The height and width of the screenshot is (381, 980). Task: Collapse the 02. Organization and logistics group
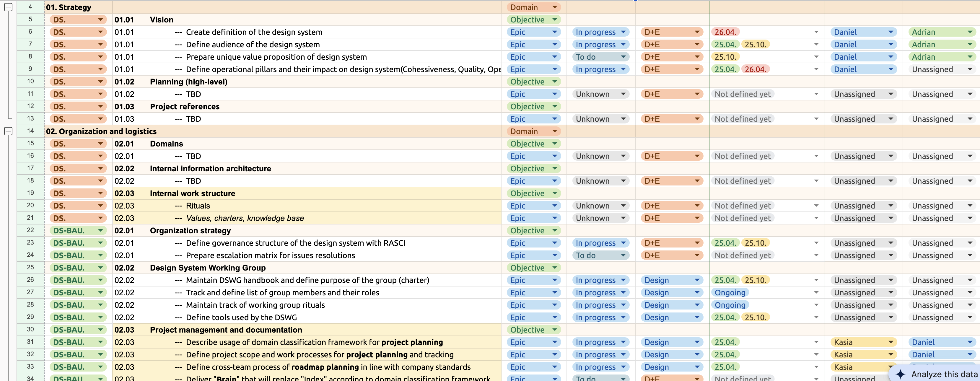tap(8, 131)
